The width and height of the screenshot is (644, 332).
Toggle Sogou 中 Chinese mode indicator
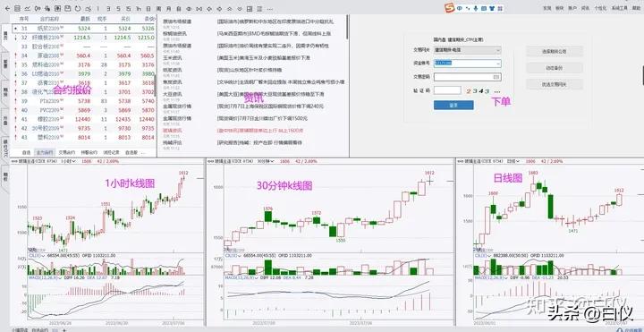(460, 8)
